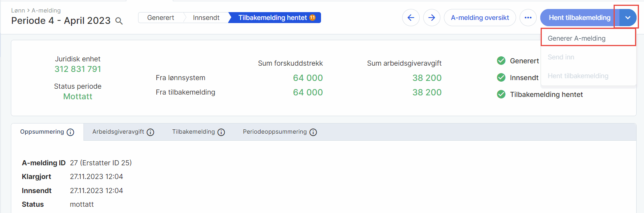The image size is (644, 213).
Task: Expand the dropdown arrow beside Hent tilbakemelding
Action: pos(627,18)
